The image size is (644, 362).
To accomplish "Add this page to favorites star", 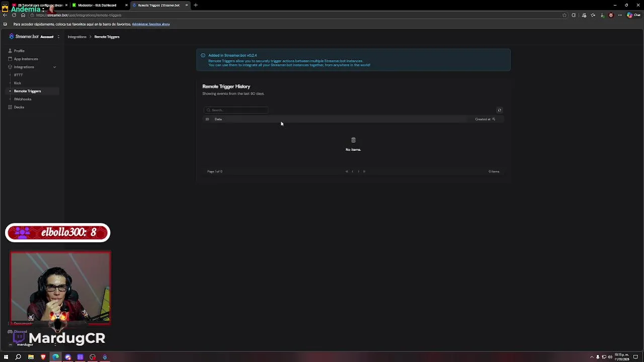I will point(565,15).
